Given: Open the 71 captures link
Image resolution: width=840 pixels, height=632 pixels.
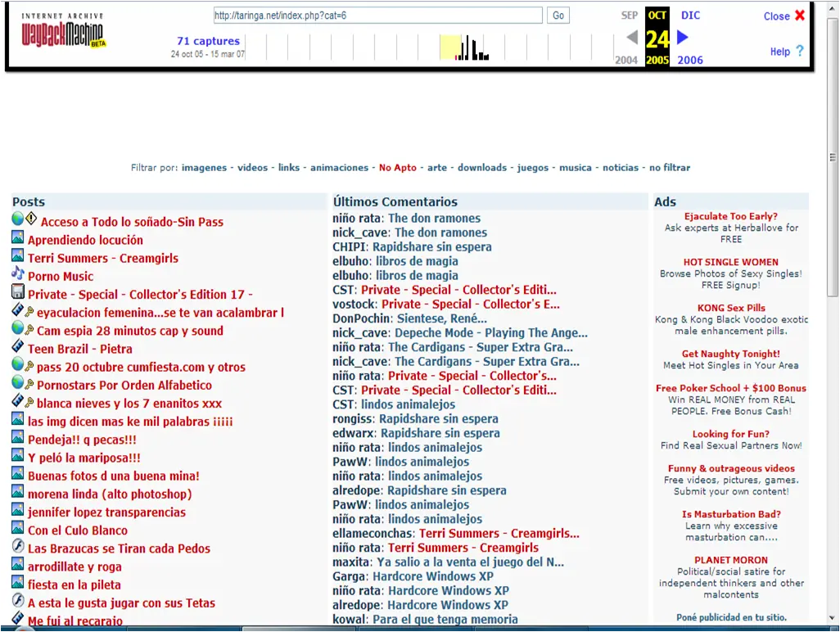Looking at the screenshot, I should 209,41.
